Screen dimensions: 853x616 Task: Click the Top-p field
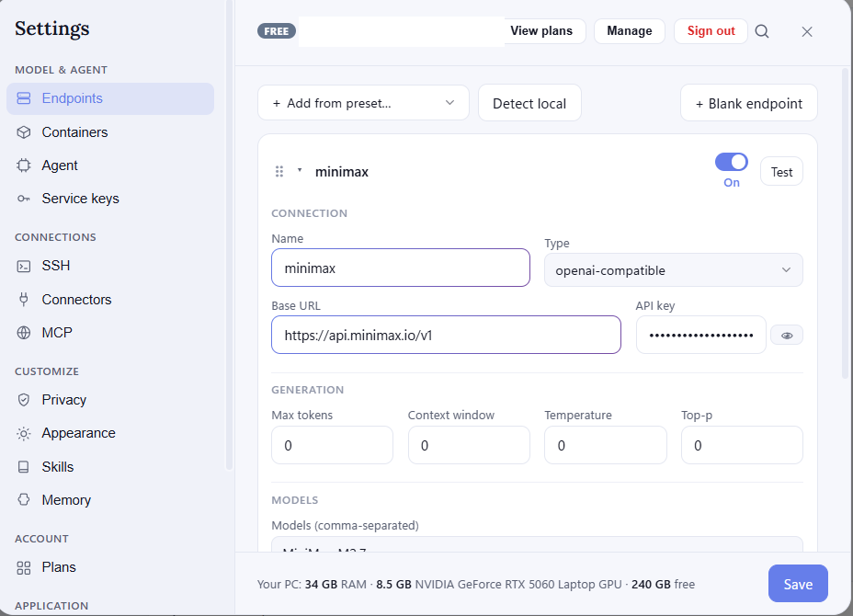coord(742,445)
